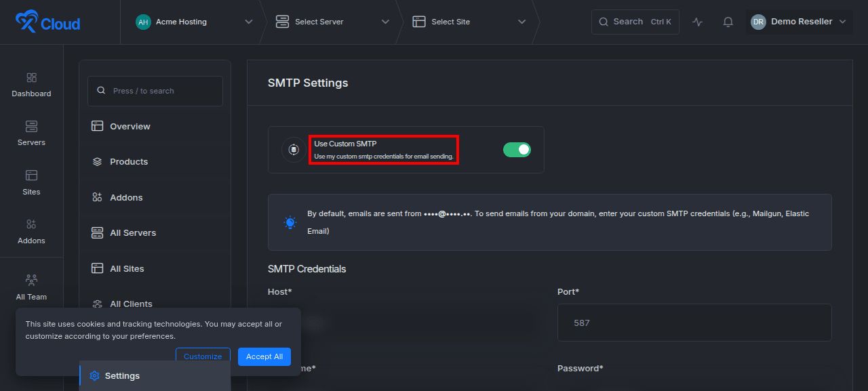
Task: Open the Select Server dropdown
Action: (332, 22)
